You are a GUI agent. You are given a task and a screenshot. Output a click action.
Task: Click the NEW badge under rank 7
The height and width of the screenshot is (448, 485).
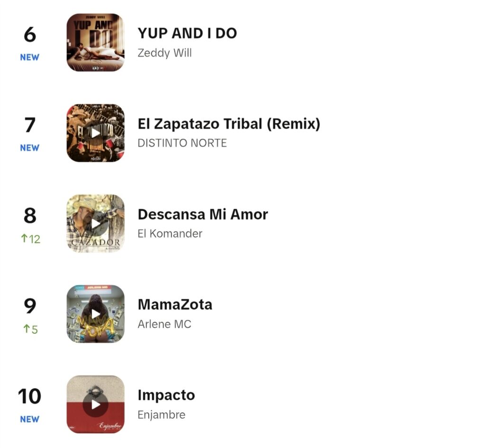(x=30, y=148)
